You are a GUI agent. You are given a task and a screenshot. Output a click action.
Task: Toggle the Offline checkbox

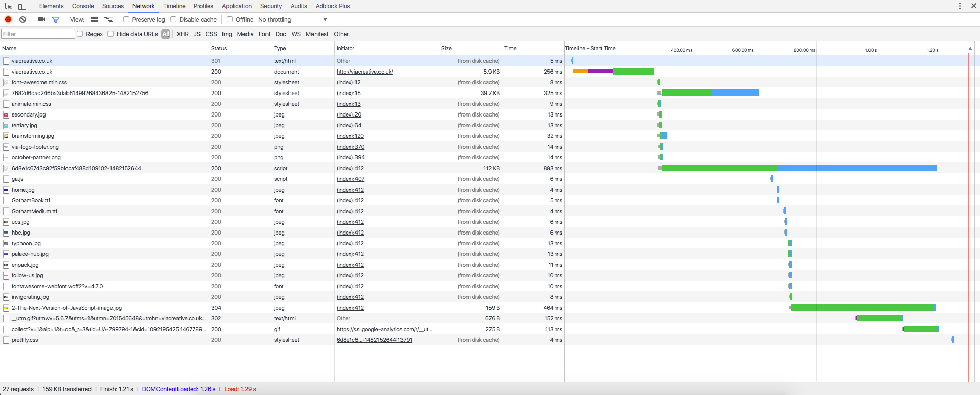tap(230, 19)
